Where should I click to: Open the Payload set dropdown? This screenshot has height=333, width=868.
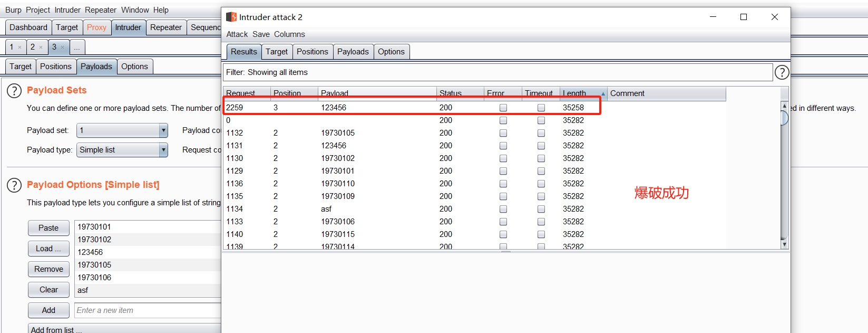coord(122,130)
